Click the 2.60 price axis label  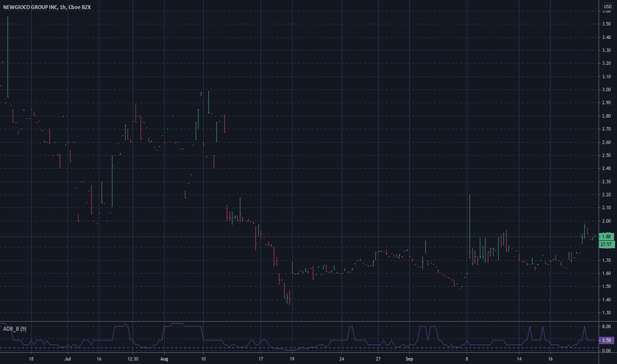(606, 142)
